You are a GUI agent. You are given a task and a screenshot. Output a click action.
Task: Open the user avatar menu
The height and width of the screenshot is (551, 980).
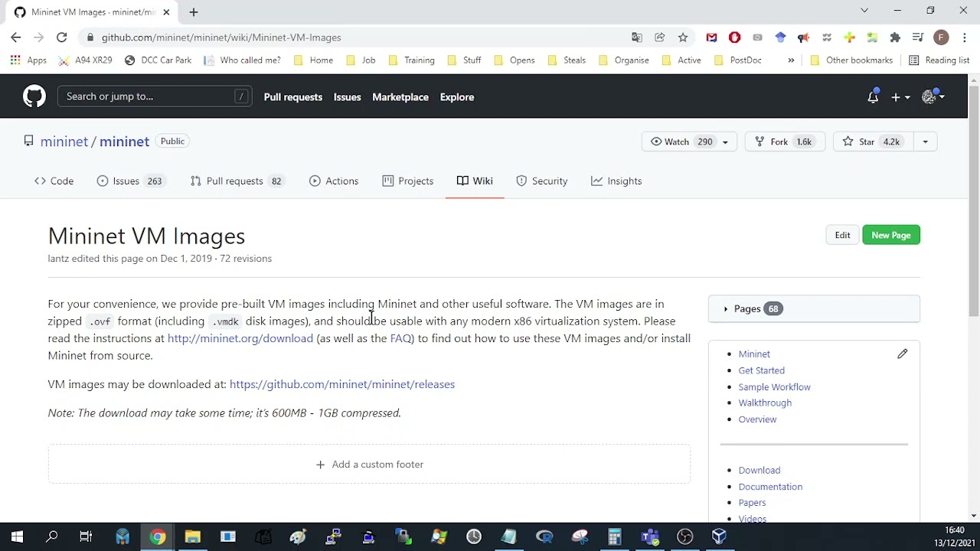coord(933,96)
